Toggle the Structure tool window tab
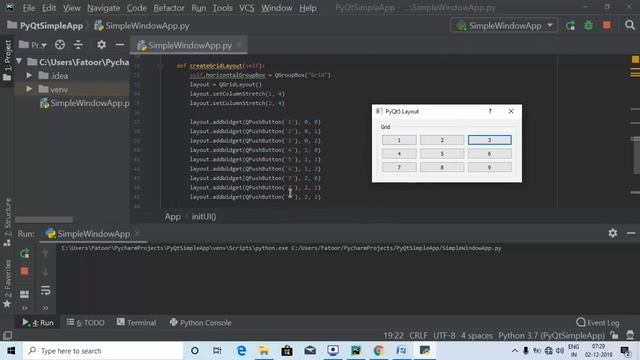 tap(7, 222)
